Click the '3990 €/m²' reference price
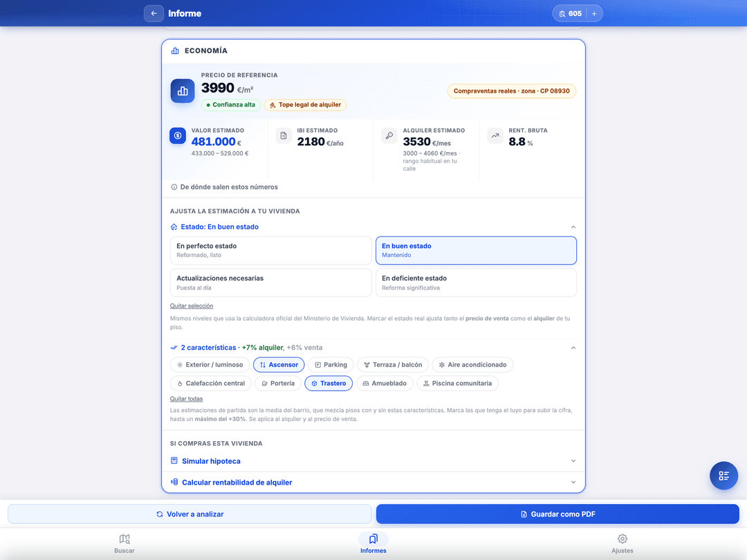 (x=228, y=88)
